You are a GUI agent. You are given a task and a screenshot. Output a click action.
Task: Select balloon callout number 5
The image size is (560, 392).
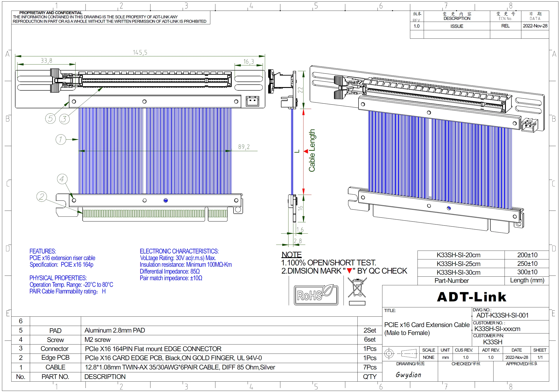(x=50, y=119)
